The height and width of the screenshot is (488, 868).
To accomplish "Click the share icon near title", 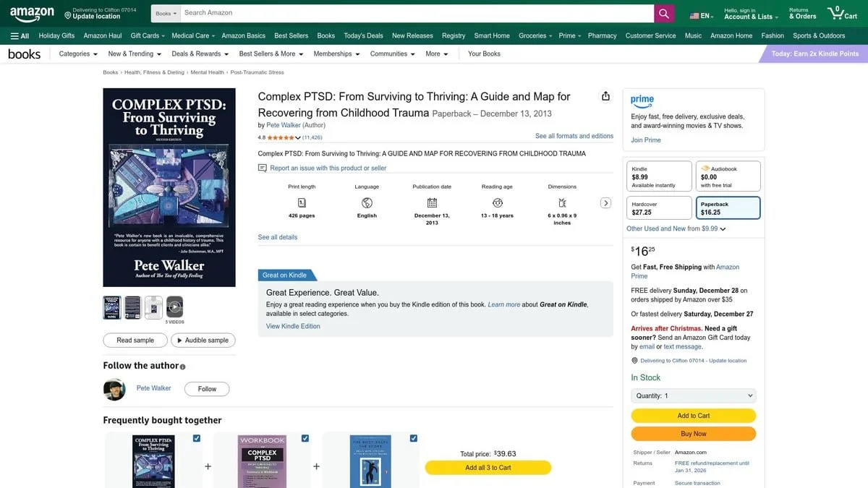I will coord(605,96).
